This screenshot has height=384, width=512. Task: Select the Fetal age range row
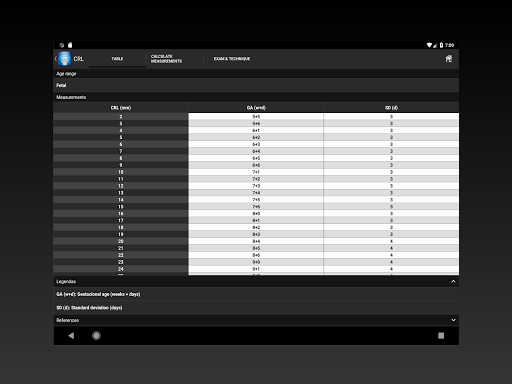click(x=256, y=85)
